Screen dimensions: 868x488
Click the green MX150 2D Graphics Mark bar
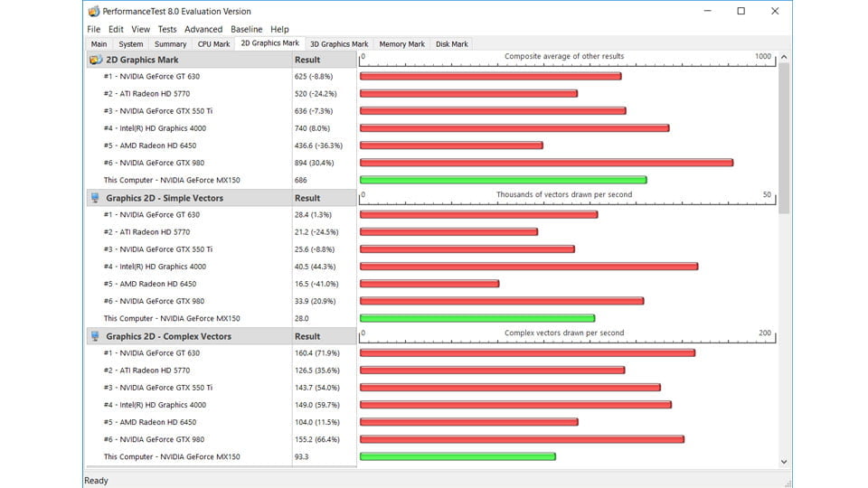point(503,180)
